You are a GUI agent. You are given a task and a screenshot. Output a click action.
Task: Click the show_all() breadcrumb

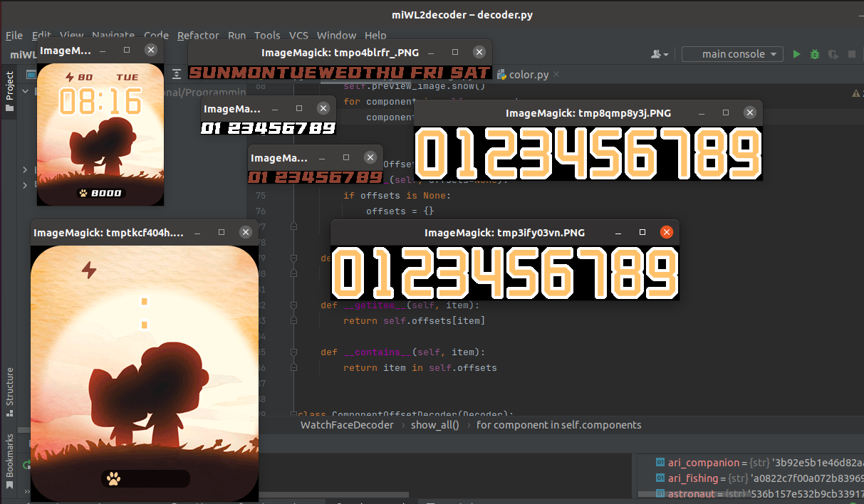434,425
